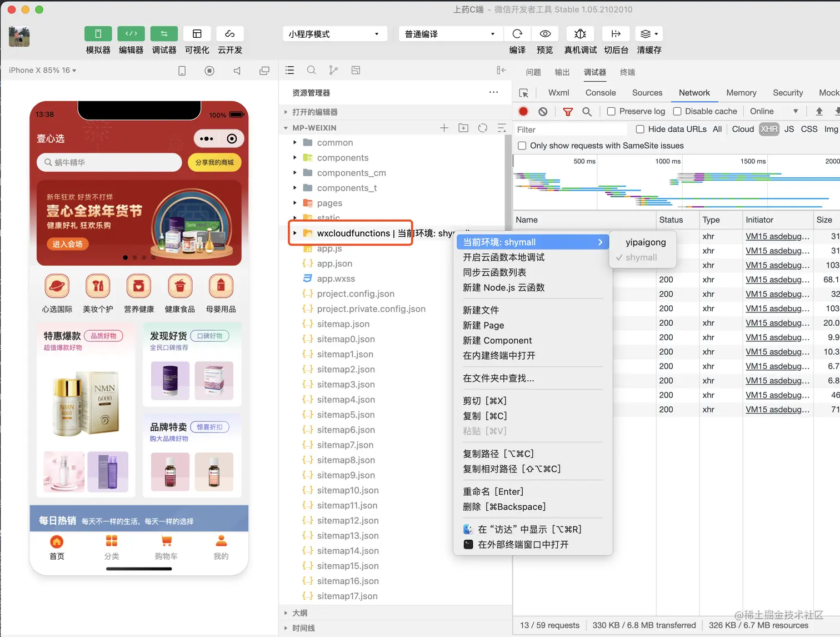The width and height of the screenshot is (840, 637).
Task: Open resource manager more options (···)
Action: pyautogui.click(x=493, y=92)
